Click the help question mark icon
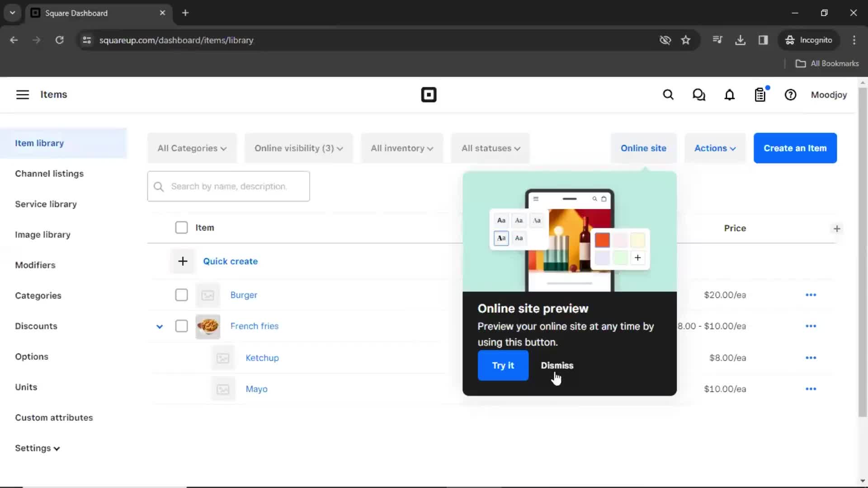This screenshot has height=488, width=868. point(791,95)
